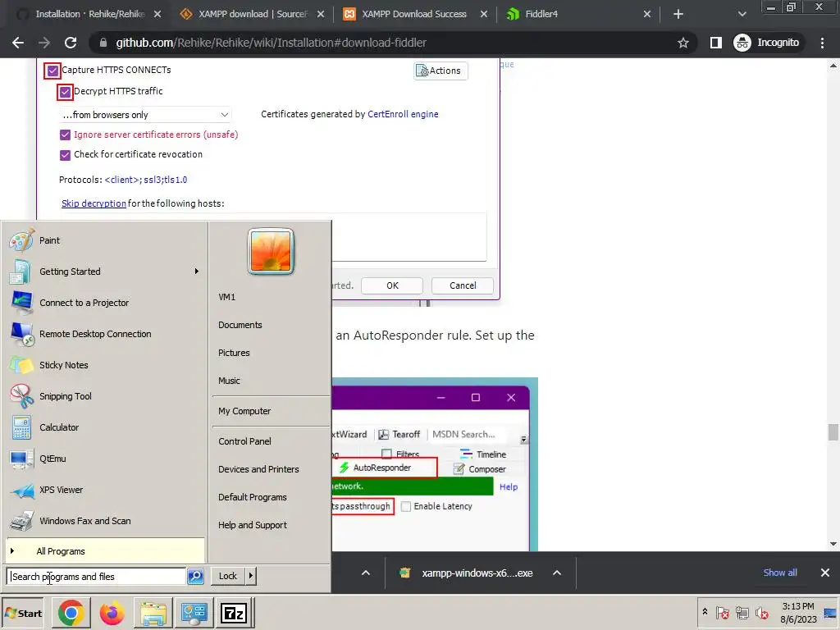Open Chrome from the taskbar
Image resolution: width=840 pixels, height=630 pixels.
pyautogui.click(x=71, y=613)
